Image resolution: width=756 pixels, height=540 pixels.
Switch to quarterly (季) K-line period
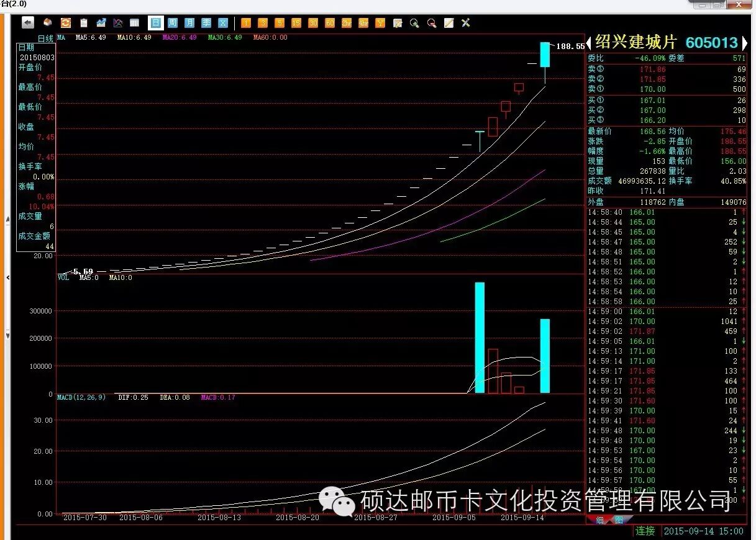click(x=206, y=23)
